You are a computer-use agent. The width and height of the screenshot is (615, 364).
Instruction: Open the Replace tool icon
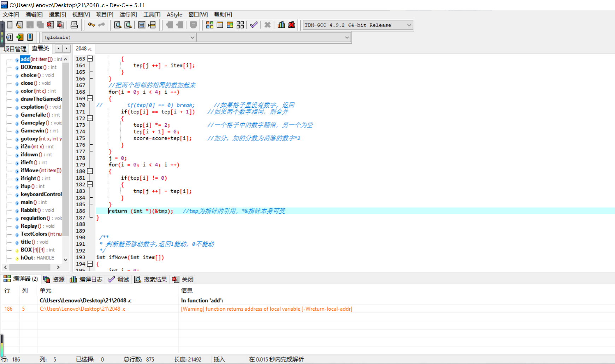click(128, 25)
